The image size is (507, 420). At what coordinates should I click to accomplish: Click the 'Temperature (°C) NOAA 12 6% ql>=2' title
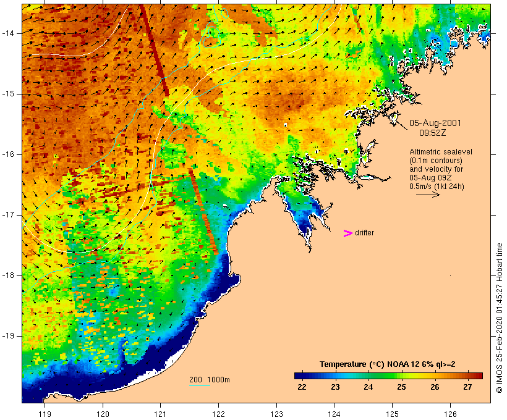pos(388,364)
